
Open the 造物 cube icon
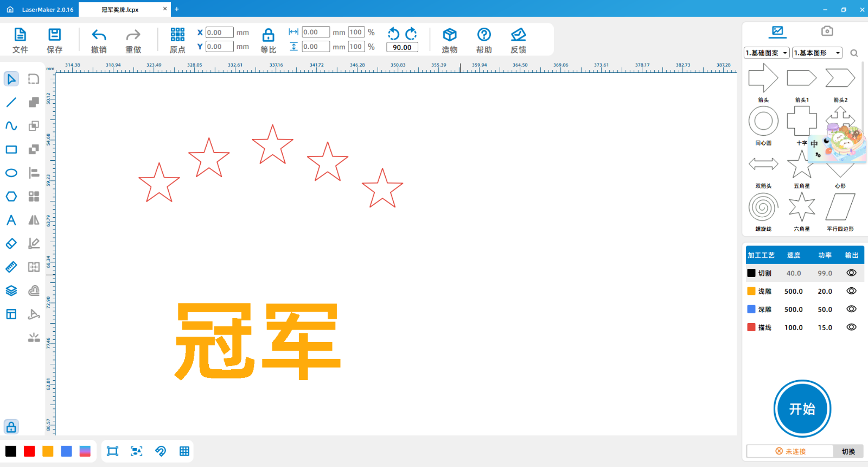[x=449, y=35]
